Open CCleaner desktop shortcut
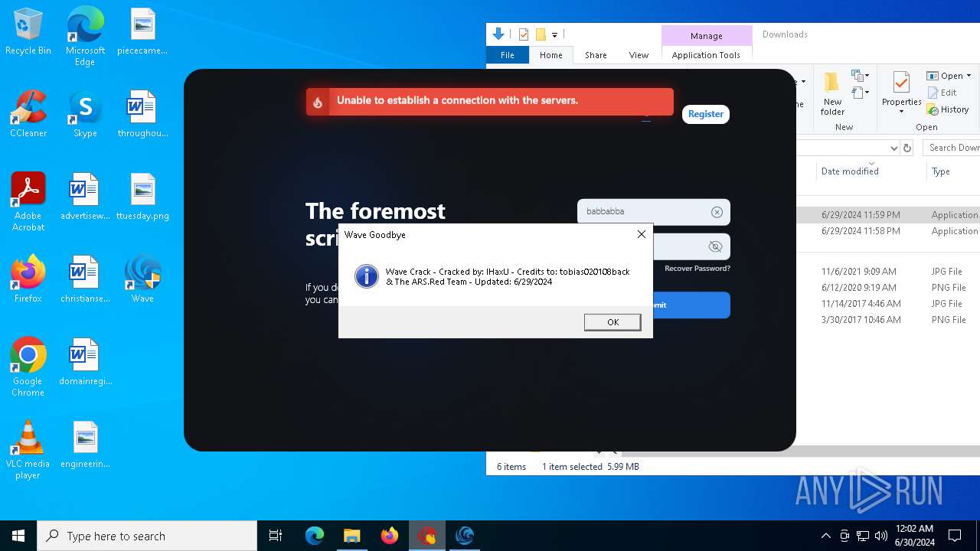The image size is (980, 551). (28, 114)
